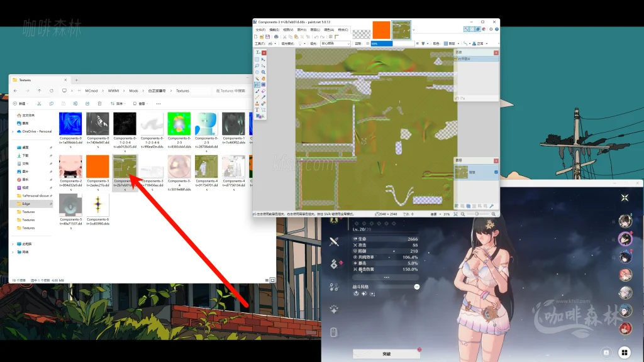The width and height of the screenshot is (644, 362).
Task: Click the Cut scissors icon in paint.net
Action: 285,36
